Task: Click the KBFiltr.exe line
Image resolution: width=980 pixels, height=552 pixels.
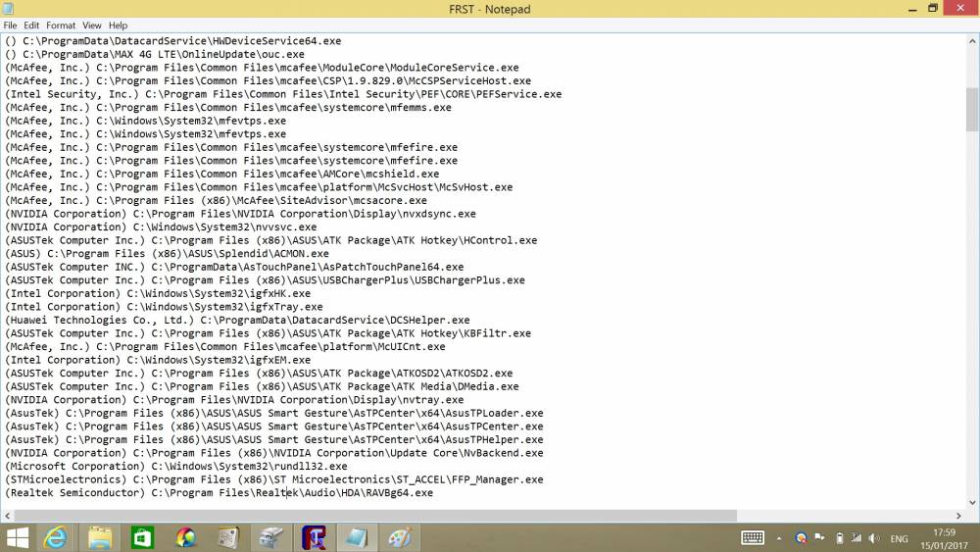Action: [x=269, y=333]
